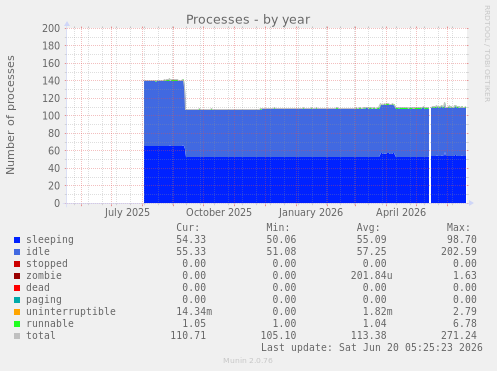Viewport: 497px width, 371px height.
Task: Click the total average value 113.38
Action: [369, 335]
